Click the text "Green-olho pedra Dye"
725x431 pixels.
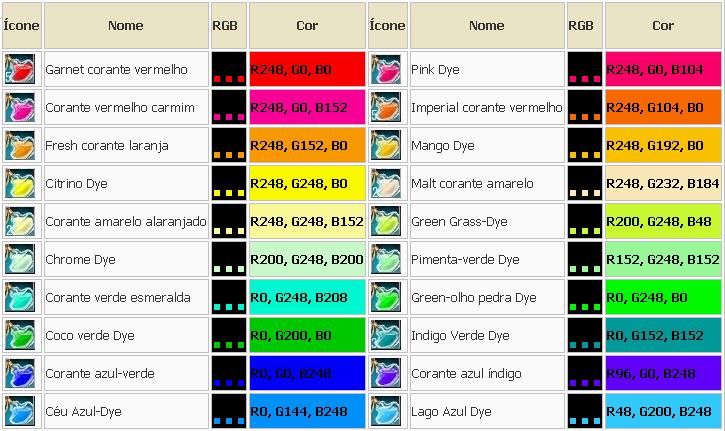point(473,297)
